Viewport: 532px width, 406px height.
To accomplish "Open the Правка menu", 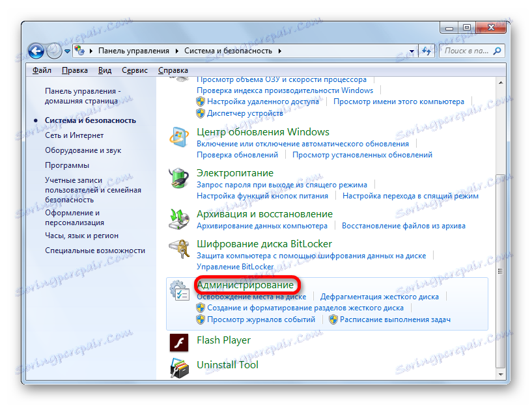I will (75, 70).
